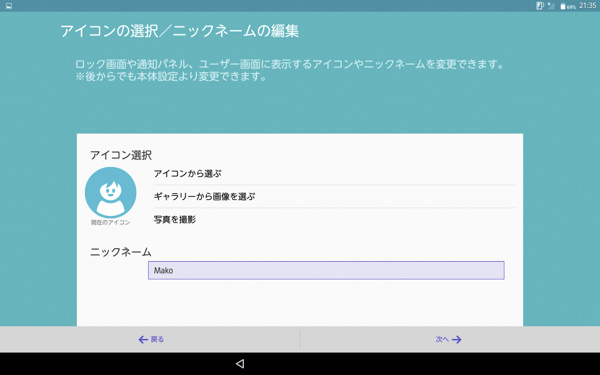Focus the nickname field containing Mako
The image size is (600, 375).
[x=326, y=271]
